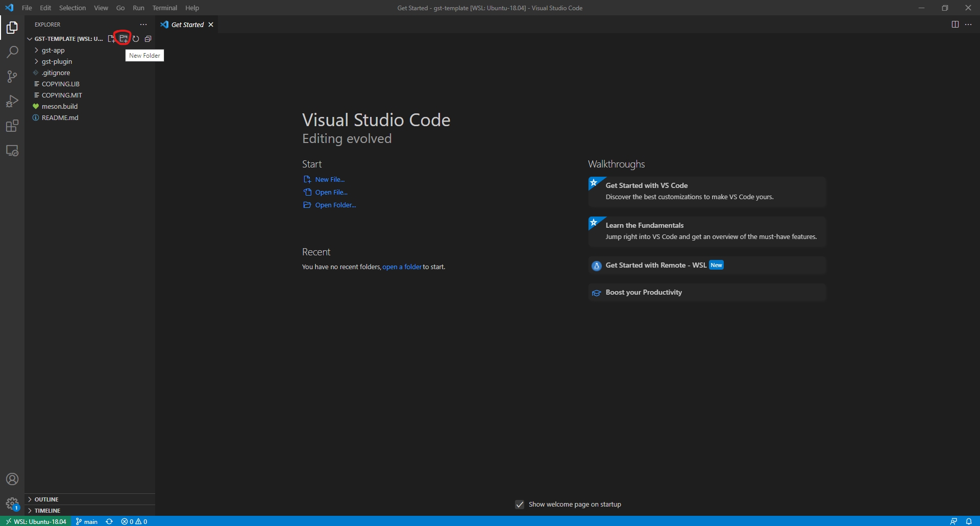
Task: Minimize the VS Code window
Action: pos(921,8)
